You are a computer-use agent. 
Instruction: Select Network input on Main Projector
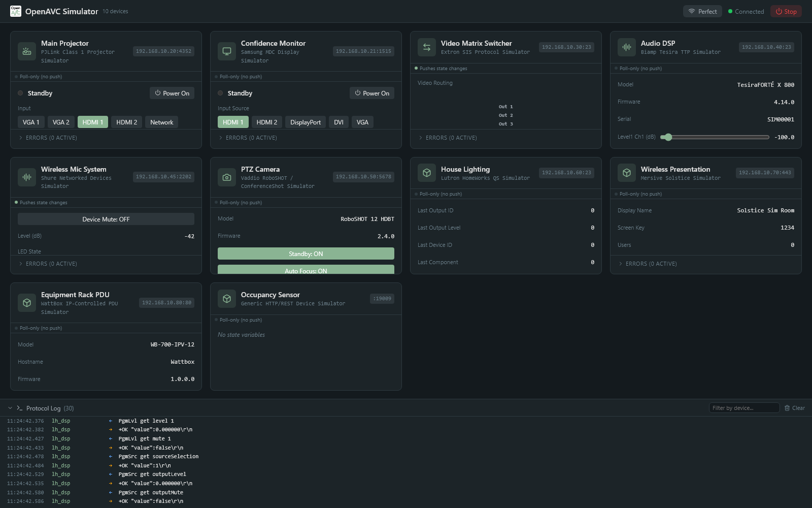[x=161, y=122]
